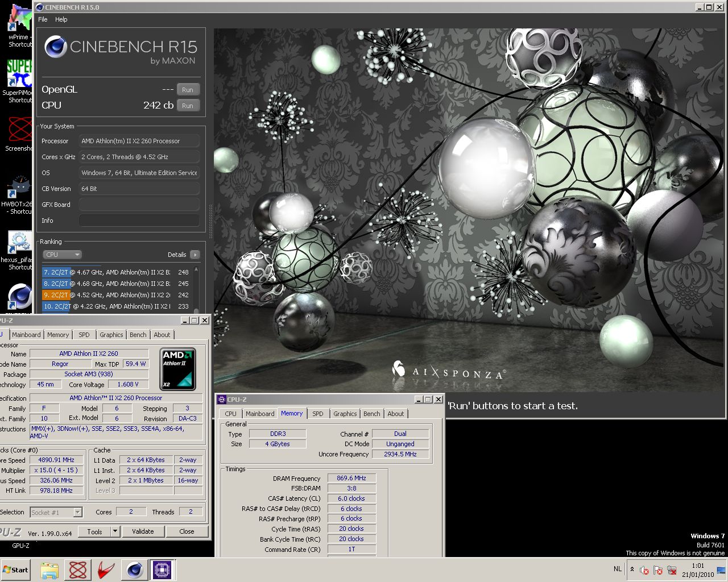The width and height of the screenshot is (728, 582).
Task: Select the red Screenshot desktop icon
Action: [19, 135]
